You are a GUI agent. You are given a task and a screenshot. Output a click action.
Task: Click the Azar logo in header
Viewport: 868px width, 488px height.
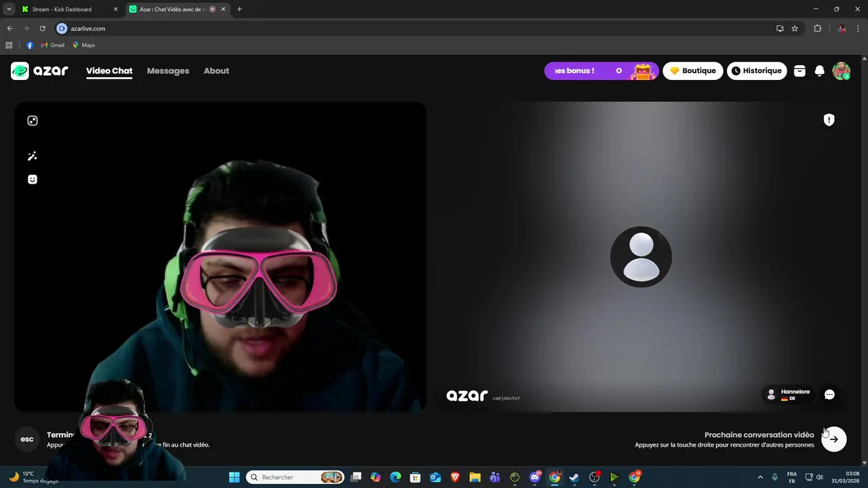(39, 71)
